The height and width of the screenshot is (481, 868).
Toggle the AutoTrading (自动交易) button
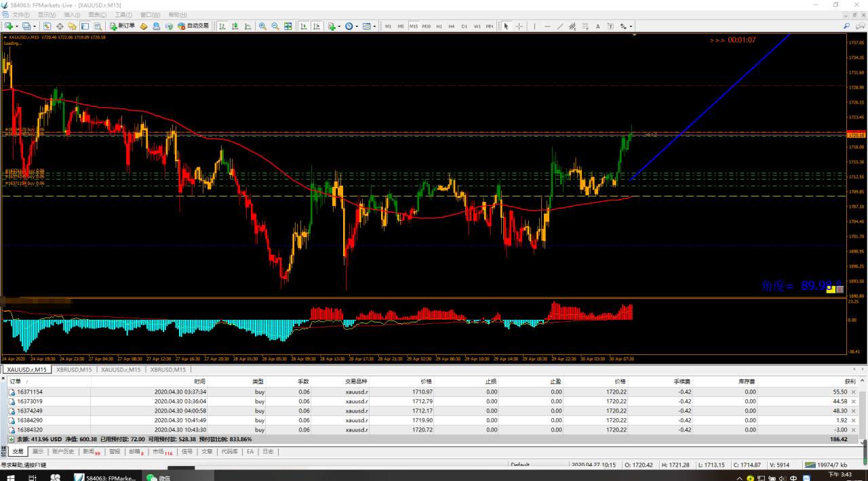click(193, 26)
